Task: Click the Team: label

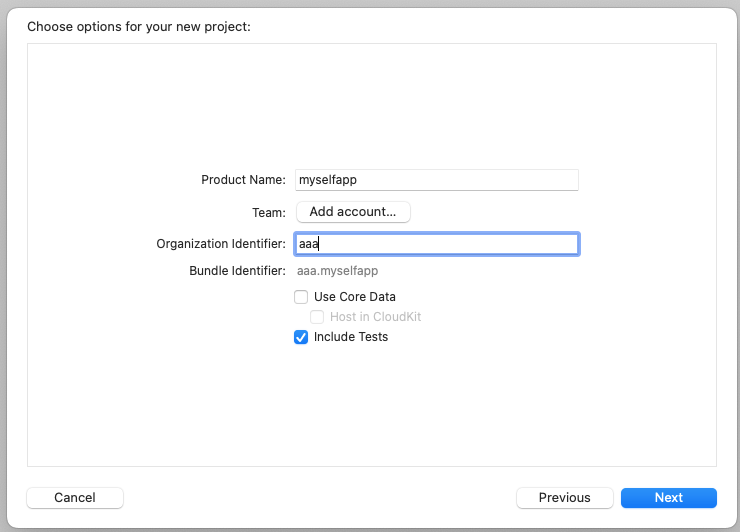Action: click(x=269, y=213)
